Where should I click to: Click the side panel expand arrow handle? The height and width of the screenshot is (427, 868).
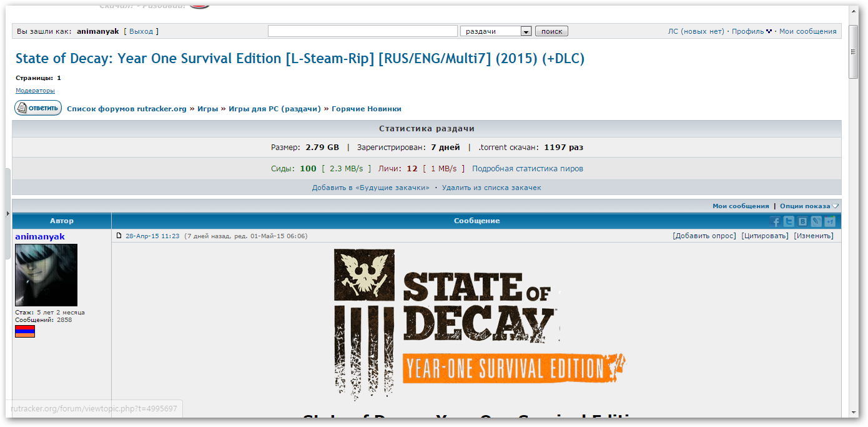7,213
